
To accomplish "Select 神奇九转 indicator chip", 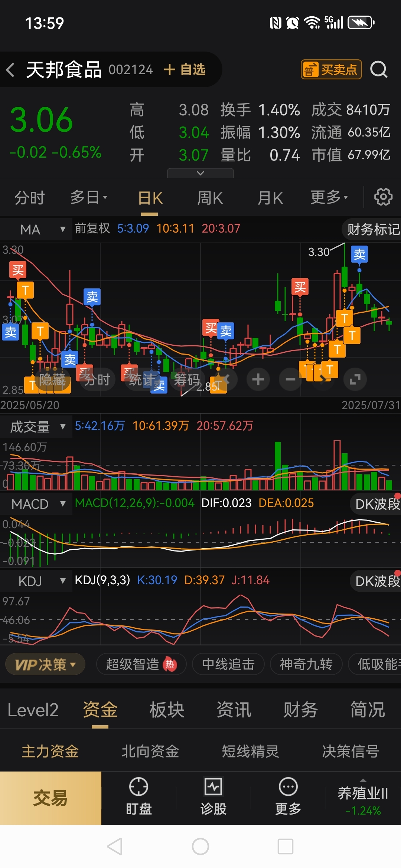I will click(306, 664).
